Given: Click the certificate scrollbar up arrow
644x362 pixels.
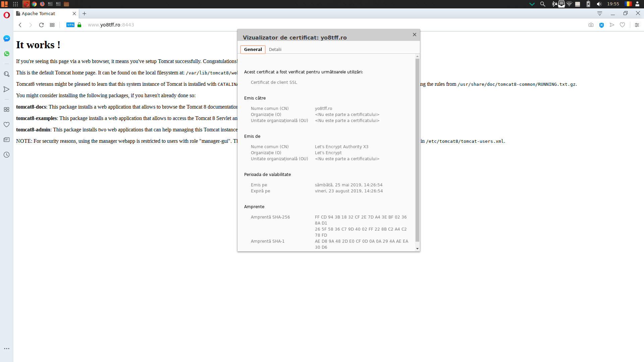Looking at the screenshot, I should pyautogui.click(x=418, y=56).
